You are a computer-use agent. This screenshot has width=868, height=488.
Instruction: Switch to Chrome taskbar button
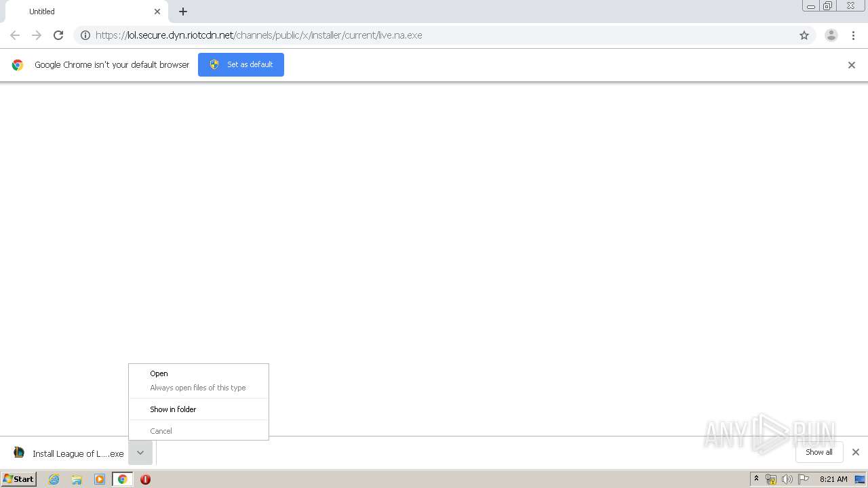click(x=123, y=479)
